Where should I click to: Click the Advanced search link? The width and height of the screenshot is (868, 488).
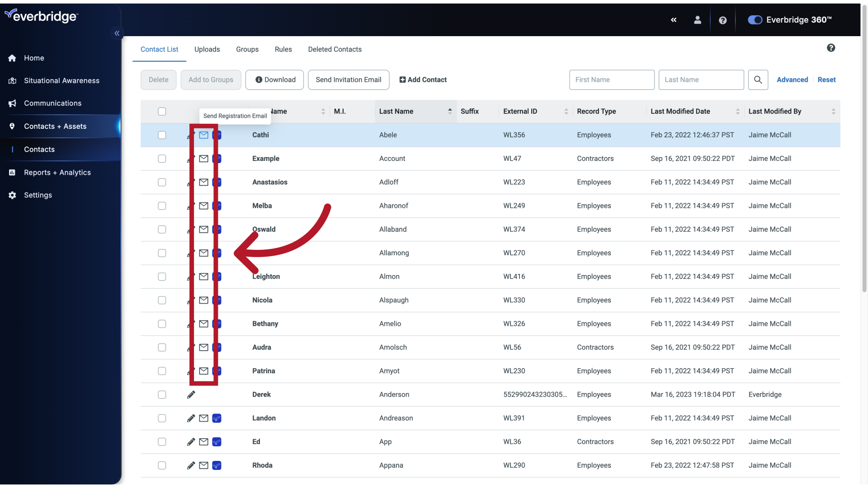click(x=792, y=80)
